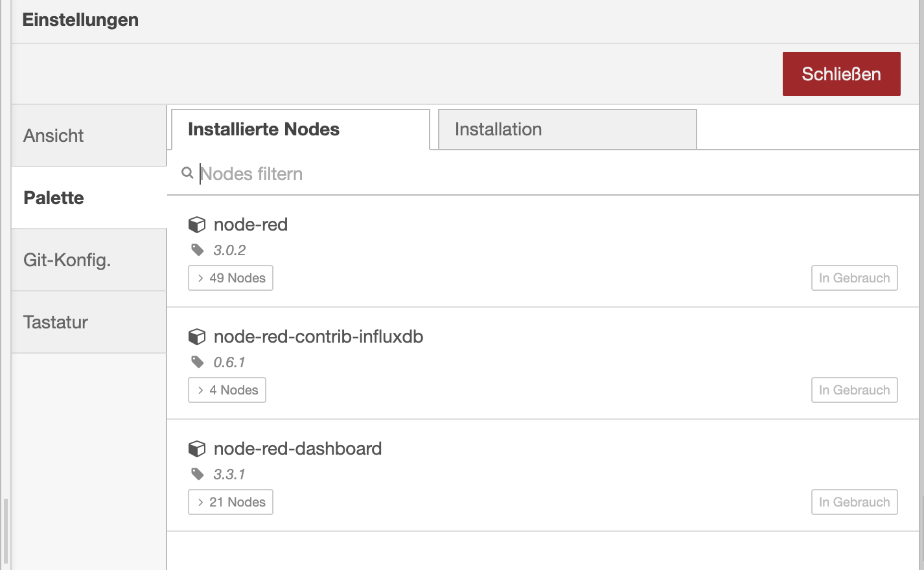Click the version tag icon beside 3.3.1
This screenshot has width=924, height=570.
[198, 474]
